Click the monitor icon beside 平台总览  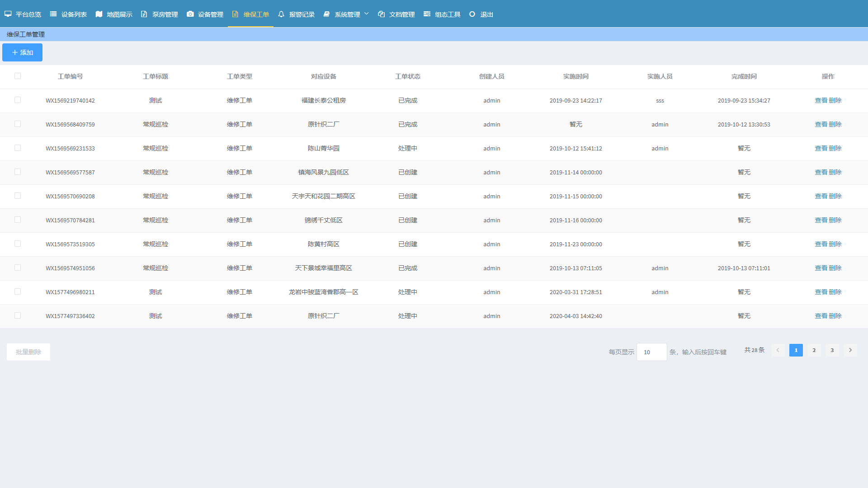click(8, 14)
